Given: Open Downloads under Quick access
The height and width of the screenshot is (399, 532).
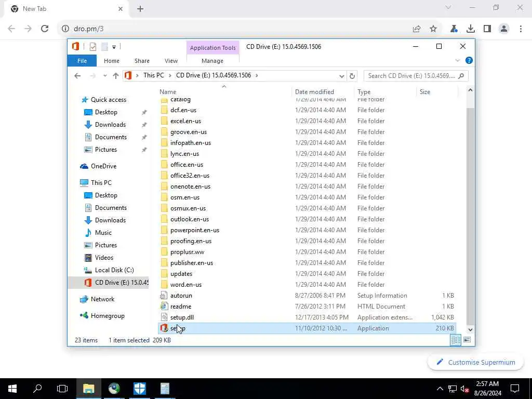Looking at the screenshot, I should [x=110, y=125].
